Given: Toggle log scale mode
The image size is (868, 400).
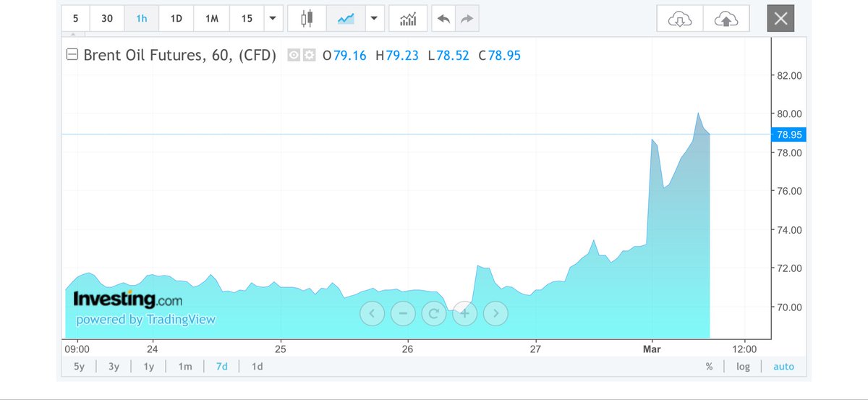Looking at the screenshot, I should click(743, 367).
